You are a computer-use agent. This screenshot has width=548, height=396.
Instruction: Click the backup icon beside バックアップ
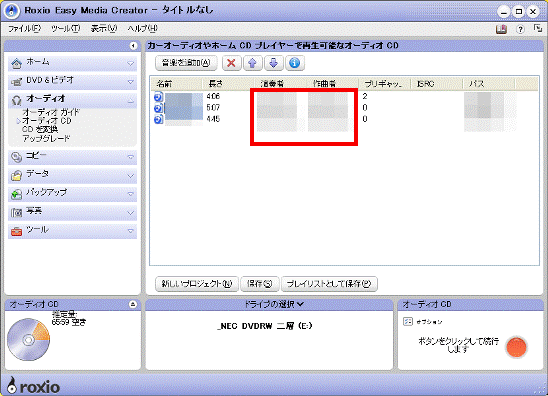click(16, 194)
